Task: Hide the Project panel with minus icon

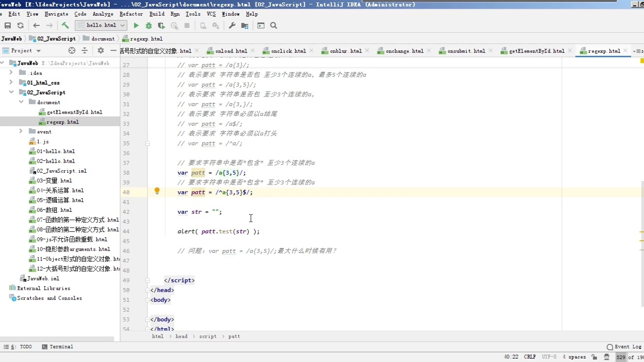Action: (113, 50)
